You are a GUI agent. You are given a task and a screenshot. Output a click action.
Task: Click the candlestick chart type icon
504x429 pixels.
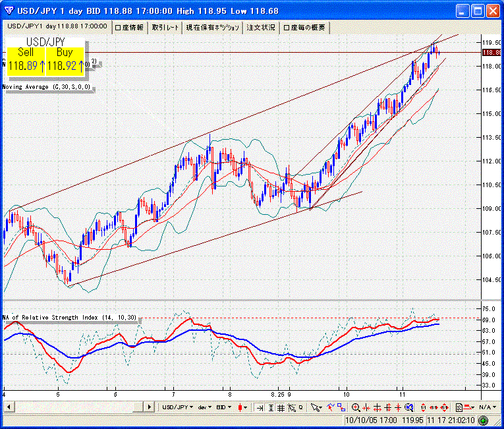(x=242, y=407)
